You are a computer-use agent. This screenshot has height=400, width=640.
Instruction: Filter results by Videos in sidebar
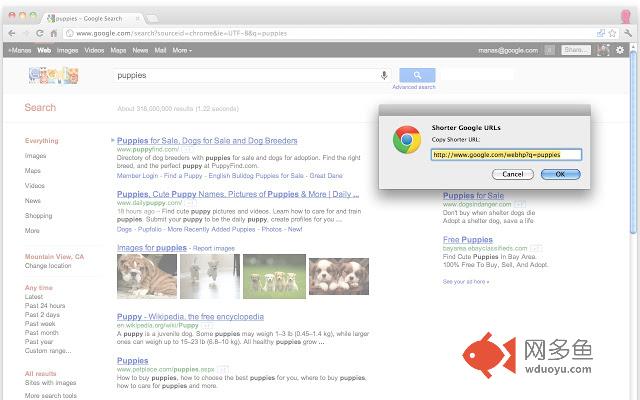(35, 186)
